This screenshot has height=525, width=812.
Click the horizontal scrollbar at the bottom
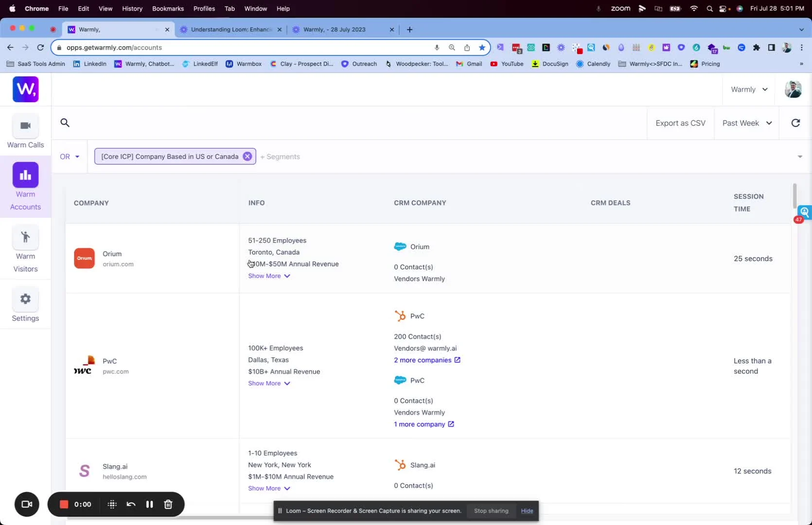point(169,518)
